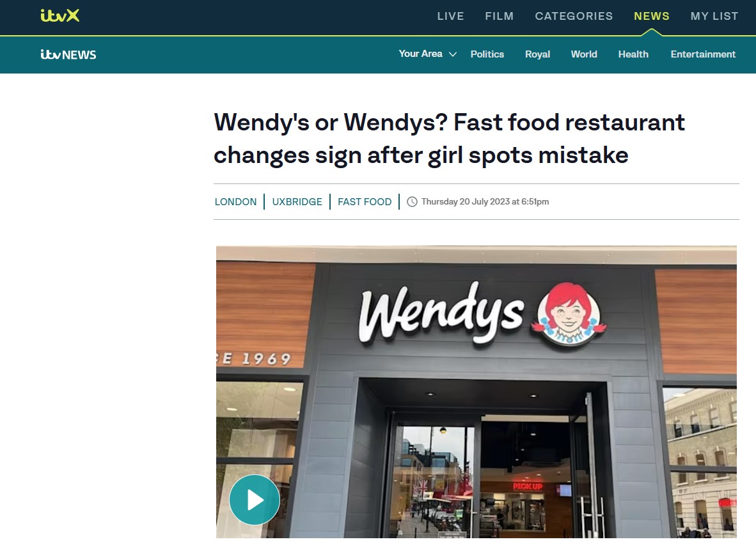The width and height of the screenshot is (756, 551).
Task: Click the LONDON topic tag
Action: pyautogui.click(x=236, y=202)
